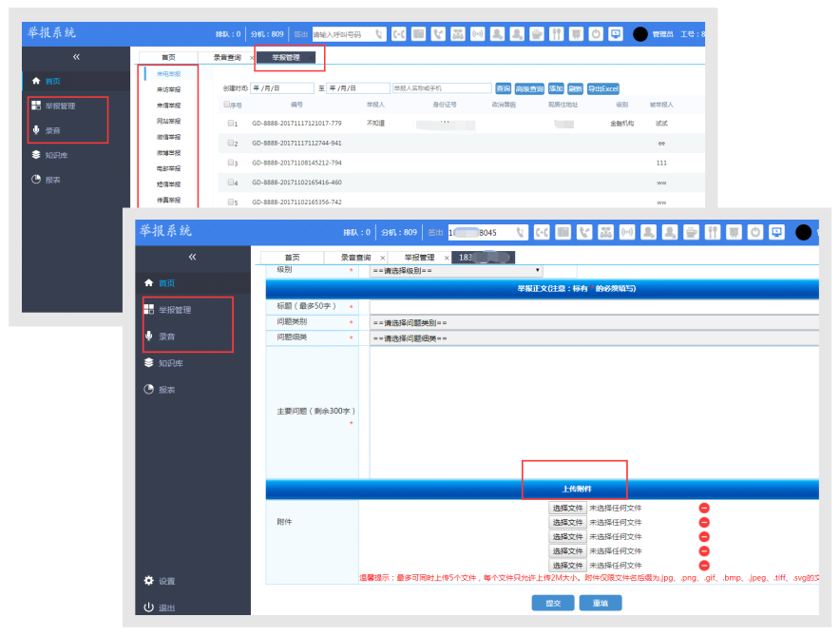Click the 导出Excel button

pos(603,89)
